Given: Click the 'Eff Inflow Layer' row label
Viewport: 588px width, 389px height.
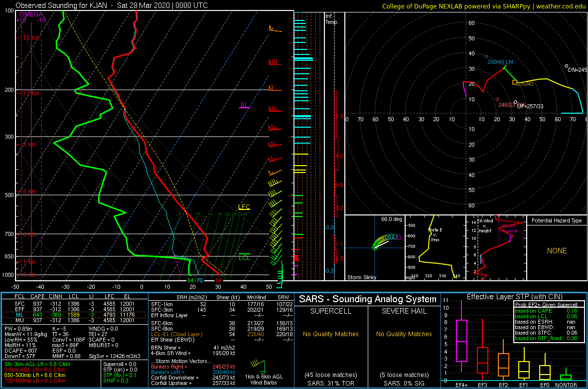Looking at the screenshot, I should 169,315.
